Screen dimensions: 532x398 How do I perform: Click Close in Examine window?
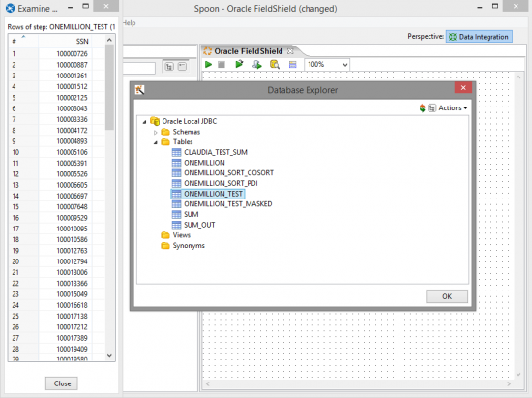[x=62, y=383]
